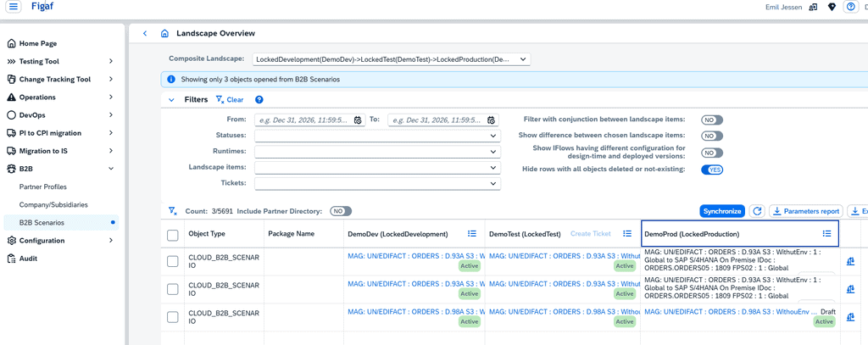Image resolution: width=868 pixels, height=345 pixels.
Task: Disable hide rows with deleted objects
Action: coord(712,170)
